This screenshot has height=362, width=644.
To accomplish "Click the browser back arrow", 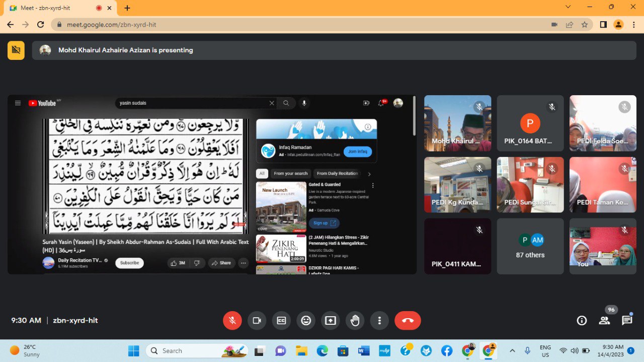I will [10, 24].
